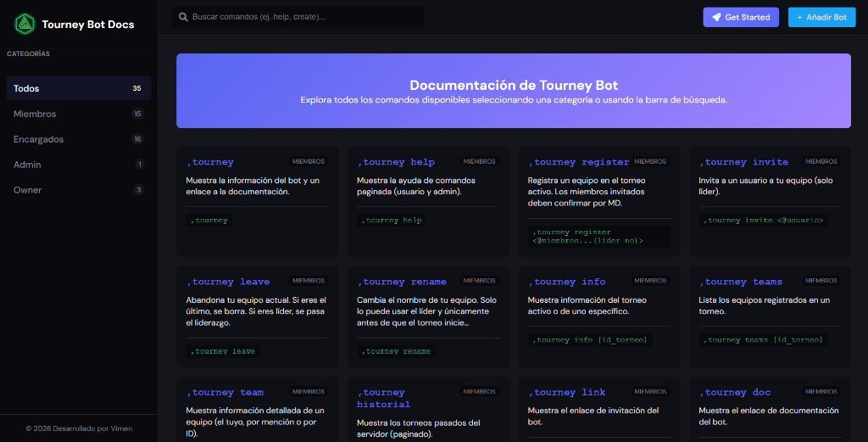This screenshot has height=442, width=868.
Task: Open the ,tourney leave command card
Action: pos(258,316)
